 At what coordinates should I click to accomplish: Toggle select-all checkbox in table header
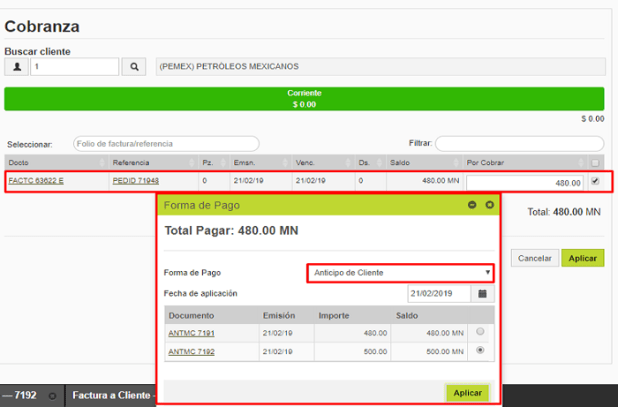click(x=595, y=162)
